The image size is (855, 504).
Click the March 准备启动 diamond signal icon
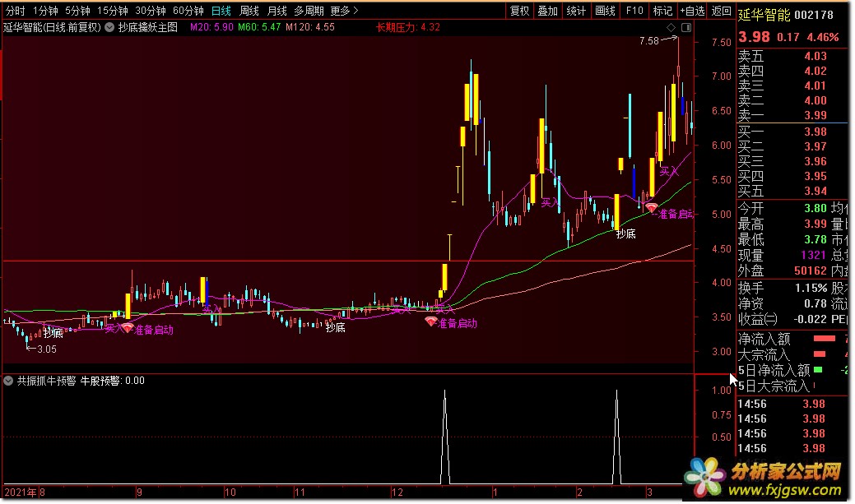click(651, 207)
